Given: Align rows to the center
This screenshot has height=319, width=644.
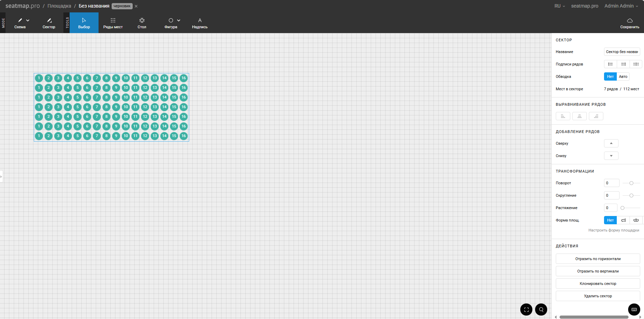Looking at the screenshot, I should click(580, 116).
